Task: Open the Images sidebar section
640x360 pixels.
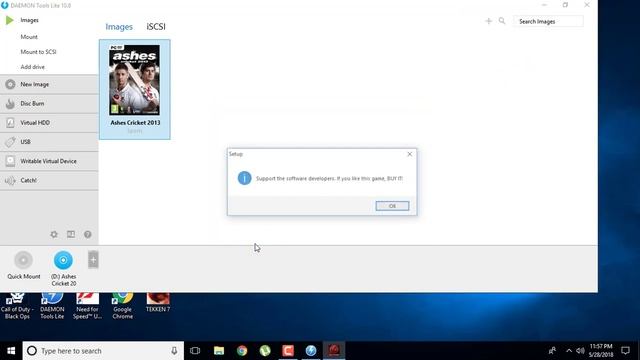Action: coord(29,20)
